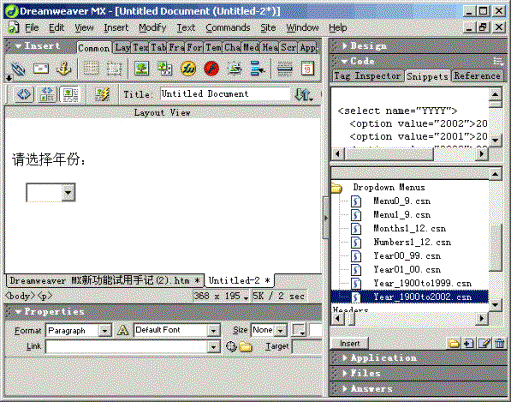Collapse the Code panel group

pos(345,61)
